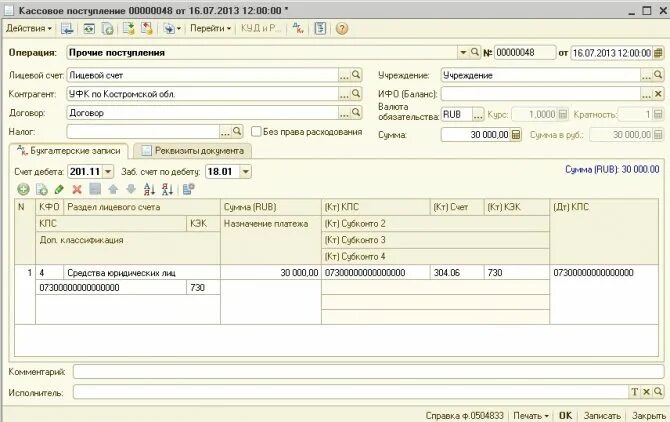
Task: Click the find-in-list toolbar icon
Action: pyautogui.click(x=67, y=29)
